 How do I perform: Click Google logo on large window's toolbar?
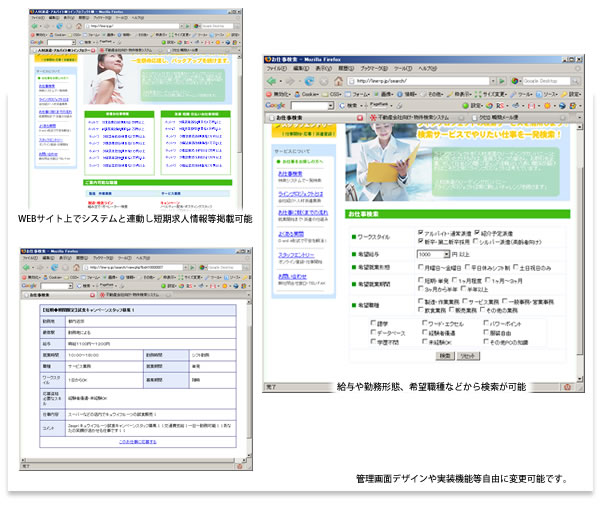(x=275, y=105)
